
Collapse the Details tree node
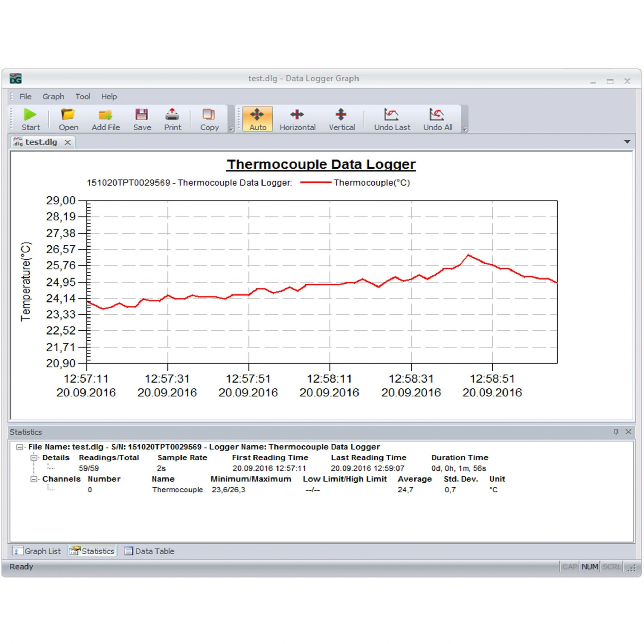(x=34, y=458)
